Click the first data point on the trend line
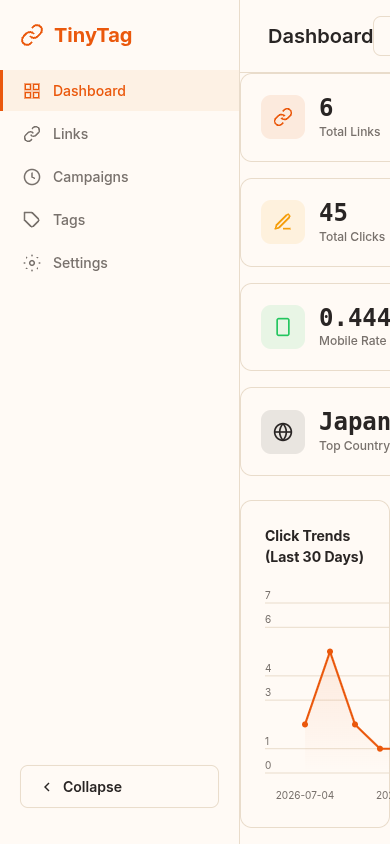Viewport: 390px width, 844px height. [305, 725]
